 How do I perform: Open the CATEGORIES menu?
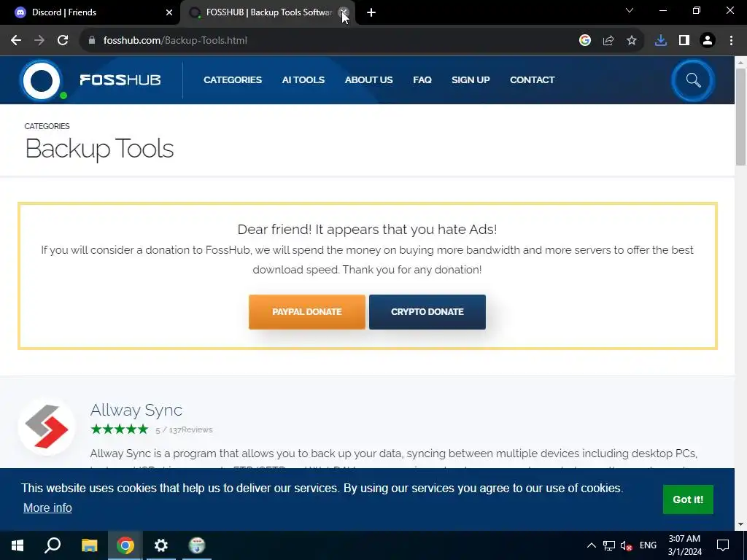pyautogui.click(x=233, y=80)
